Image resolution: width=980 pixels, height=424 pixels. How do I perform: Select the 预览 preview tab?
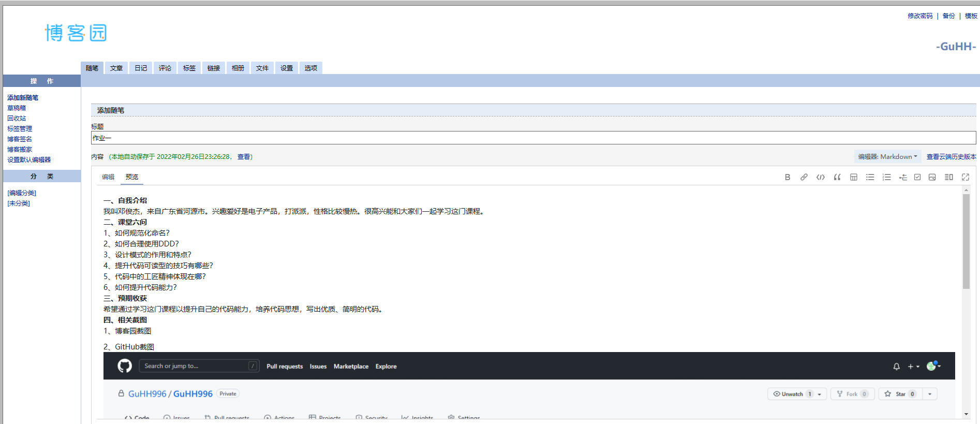132,177
